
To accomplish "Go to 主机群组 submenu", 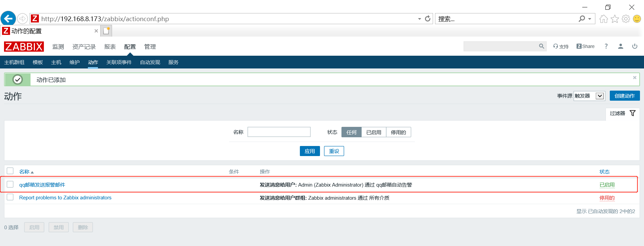I will [x=14, y=62].
